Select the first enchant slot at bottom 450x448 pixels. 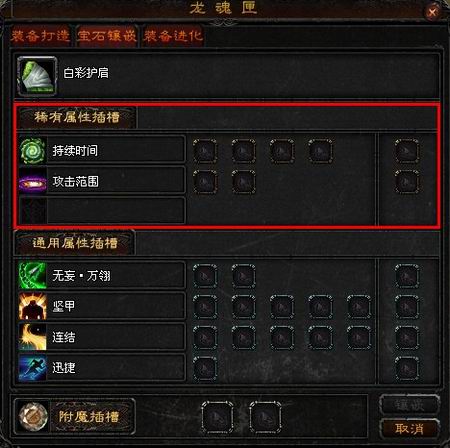click(217, 417)
